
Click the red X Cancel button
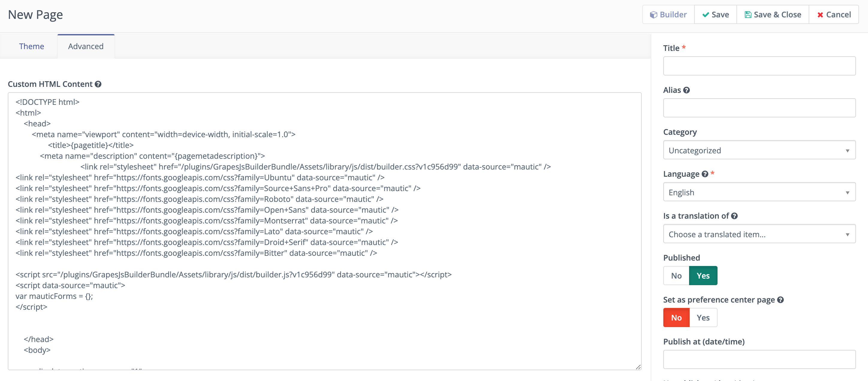834,14
